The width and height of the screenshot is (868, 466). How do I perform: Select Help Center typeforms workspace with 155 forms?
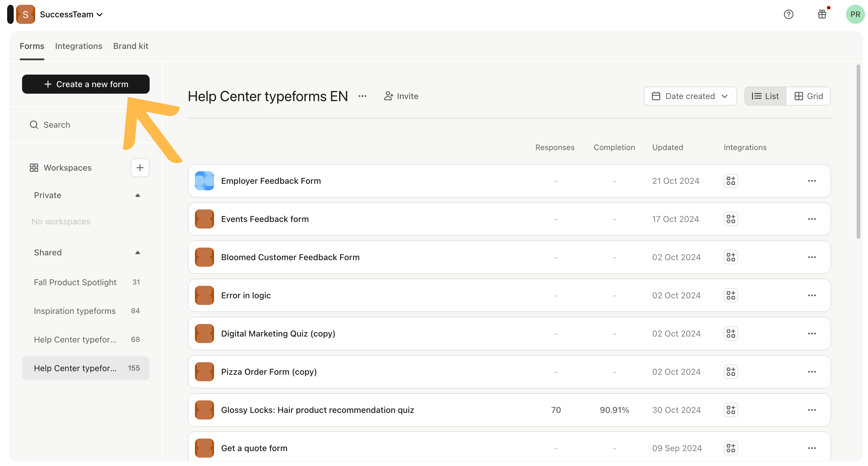click(86, 368)
